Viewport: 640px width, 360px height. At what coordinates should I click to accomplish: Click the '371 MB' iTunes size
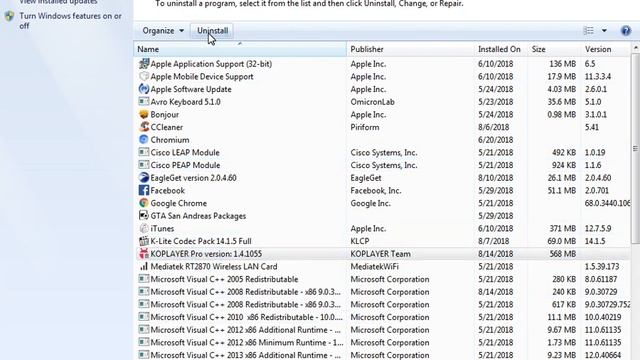click(x=562, y=228)
